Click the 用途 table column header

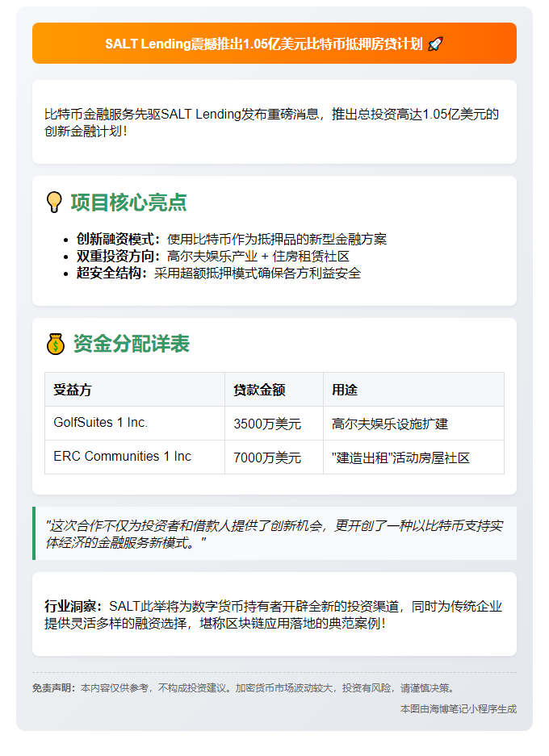tap(345, 390)
